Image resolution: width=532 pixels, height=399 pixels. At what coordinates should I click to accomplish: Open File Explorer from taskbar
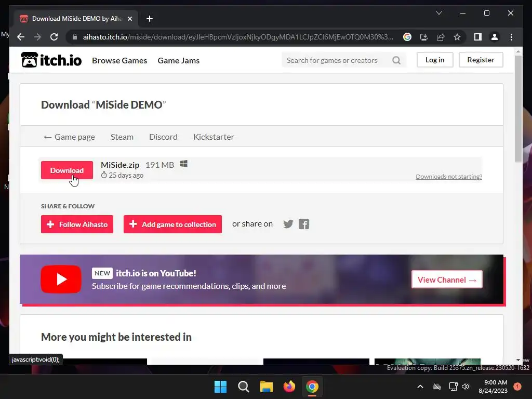point(267,387)
